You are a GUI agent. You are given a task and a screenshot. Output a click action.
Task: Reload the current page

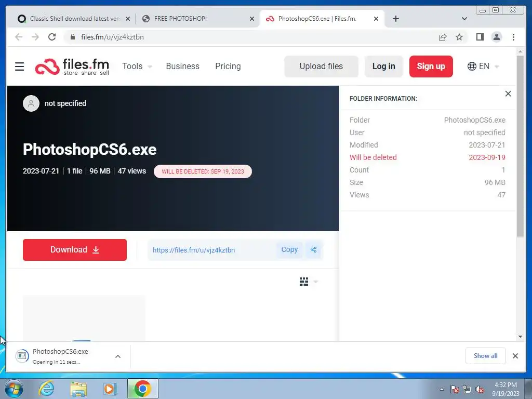tap(52, 37)
